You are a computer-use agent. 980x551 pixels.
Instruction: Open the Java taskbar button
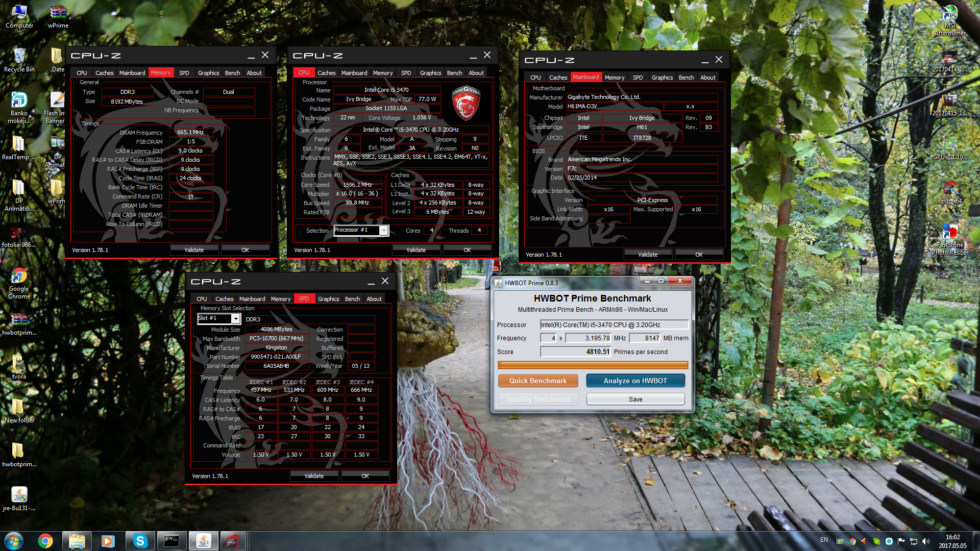tap(203, 541)
